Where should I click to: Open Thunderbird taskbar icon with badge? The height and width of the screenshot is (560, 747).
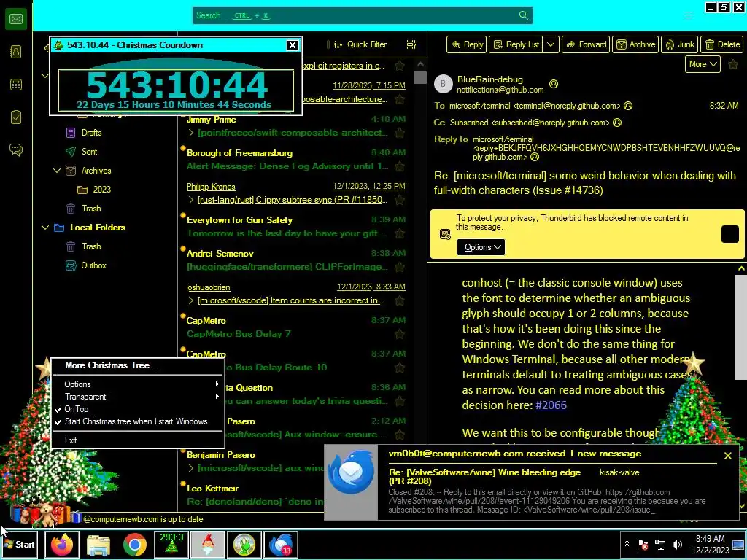click(281, 544)
